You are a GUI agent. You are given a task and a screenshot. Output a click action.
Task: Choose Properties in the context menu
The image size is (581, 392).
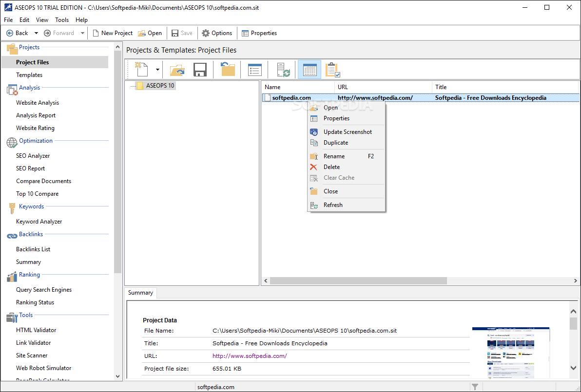point(347,118)
